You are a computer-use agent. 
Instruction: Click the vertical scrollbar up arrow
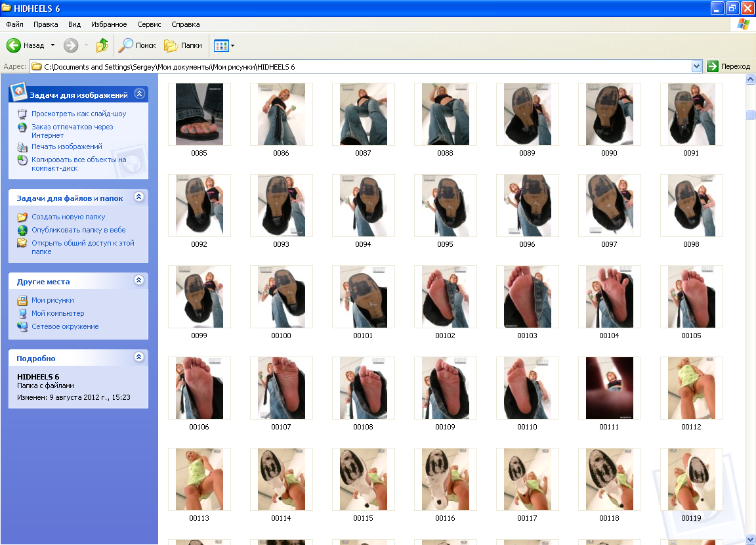[750, 79]
